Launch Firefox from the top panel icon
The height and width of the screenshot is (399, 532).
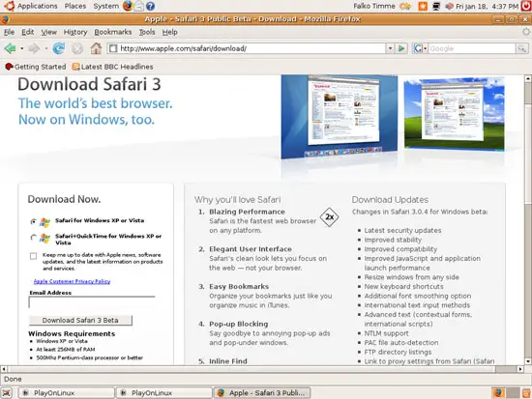[128, 6]
